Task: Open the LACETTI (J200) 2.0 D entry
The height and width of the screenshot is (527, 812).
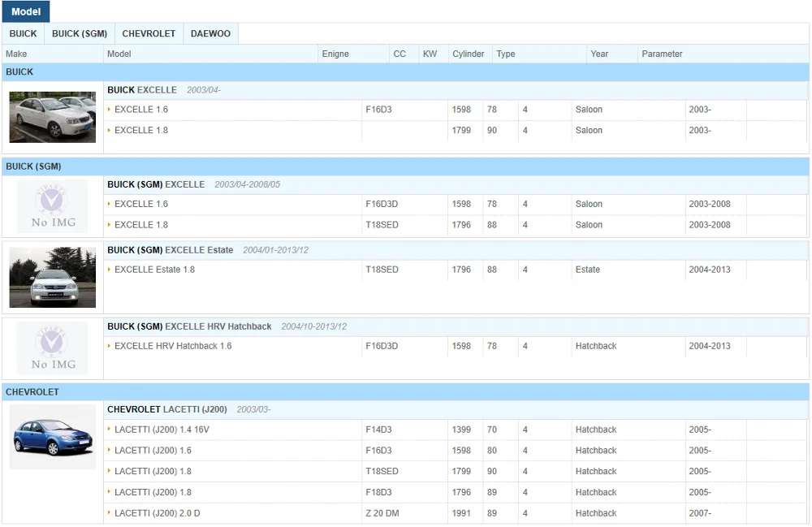Action: (x=157, y=513)
